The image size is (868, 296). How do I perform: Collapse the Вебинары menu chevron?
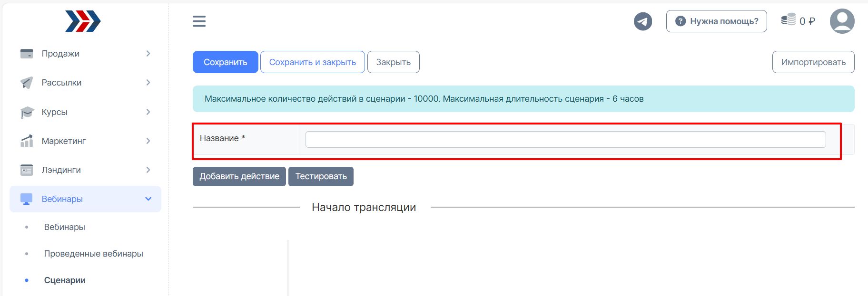click(x=148, y=199)
